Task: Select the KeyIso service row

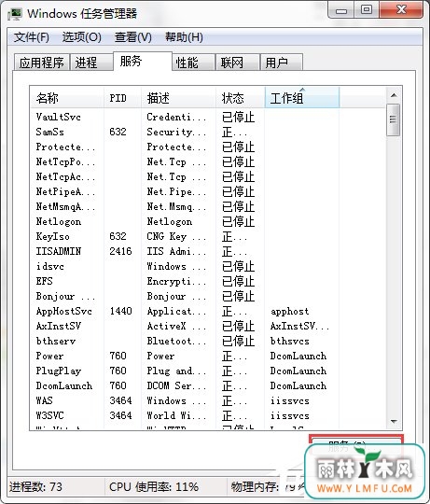Action: [x=207, y=236]
